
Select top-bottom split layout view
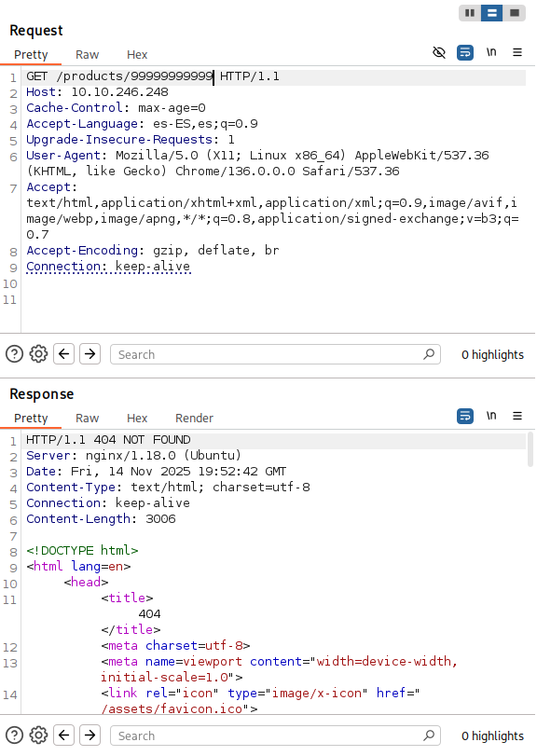(491, 13)
